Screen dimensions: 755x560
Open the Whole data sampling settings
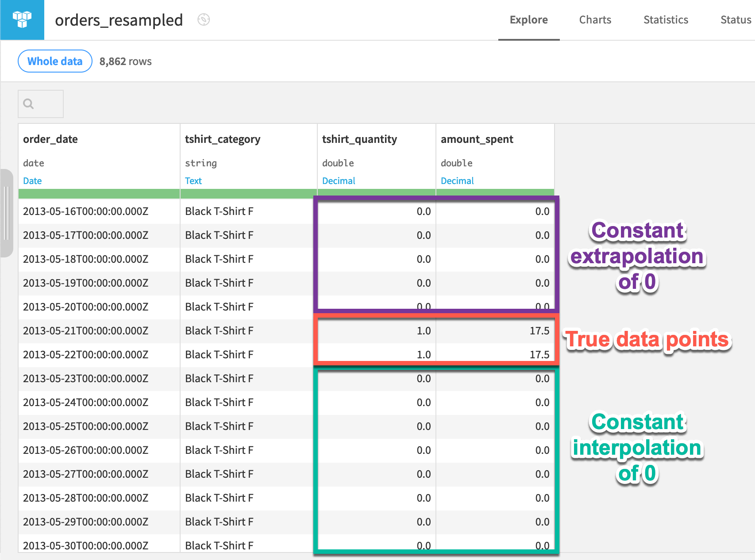point(54,61)
